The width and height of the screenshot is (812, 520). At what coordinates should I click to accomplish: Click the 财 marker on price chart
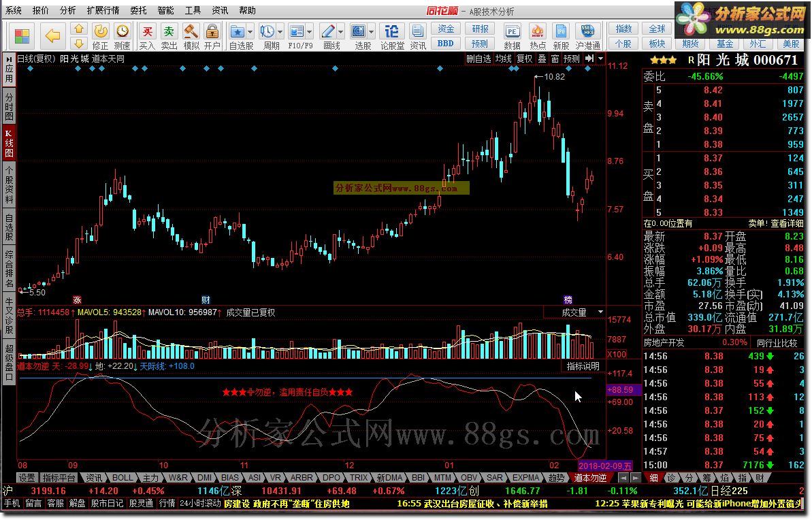pos(206,300)
